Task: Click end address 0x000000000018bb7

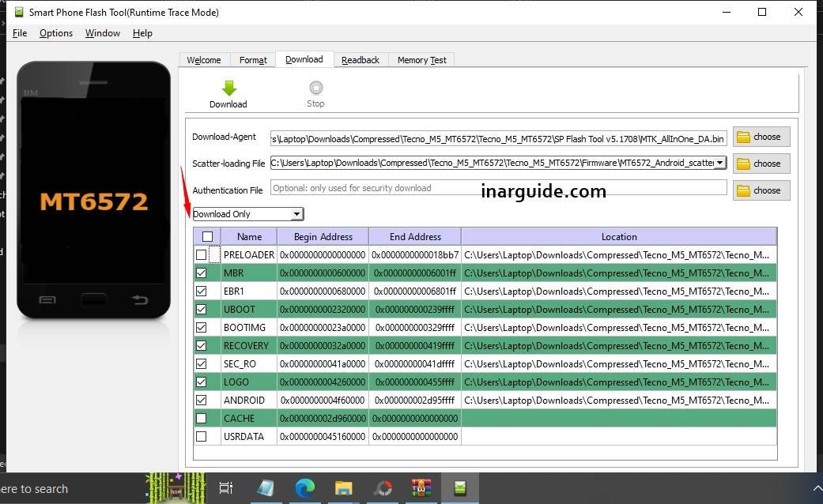Action: click(415, 255)
